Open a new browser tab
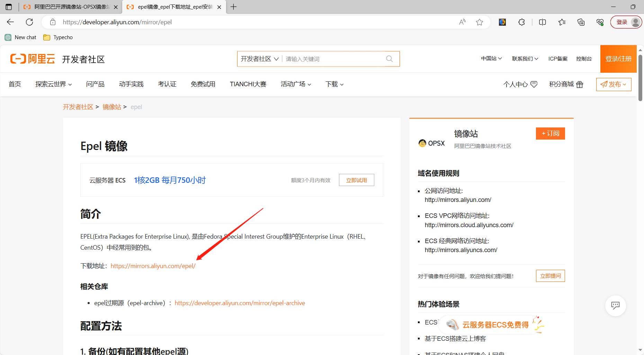The width and height of the screenshot is (644, 355). [234, 7]
